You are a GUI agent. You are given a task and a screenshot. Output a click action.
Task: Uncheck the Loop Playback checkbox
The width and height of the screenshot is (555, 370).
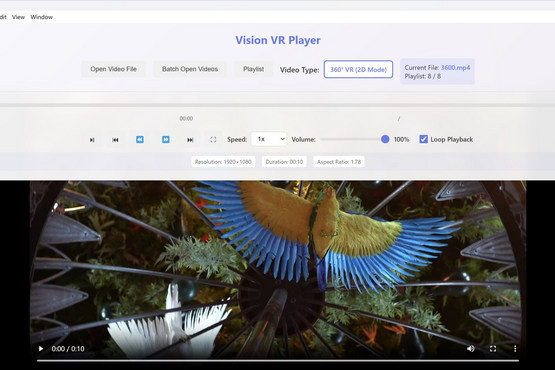(423, 139)
